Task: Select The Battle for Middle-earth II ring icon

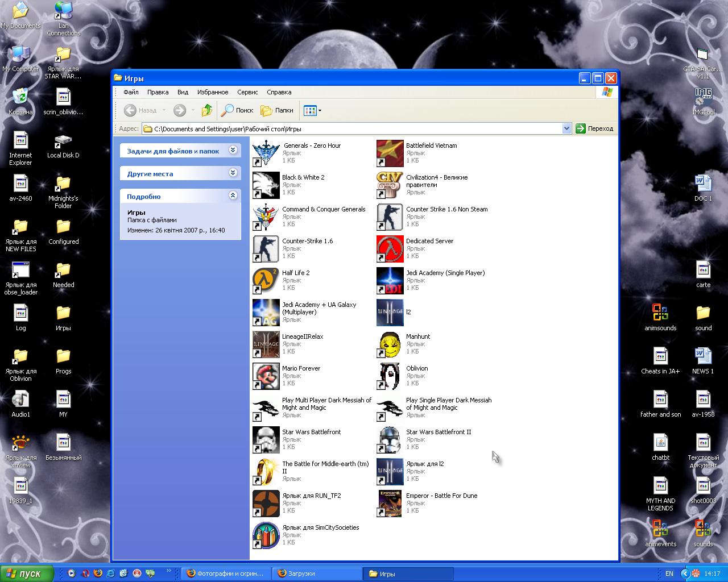Action: point(266,472)
